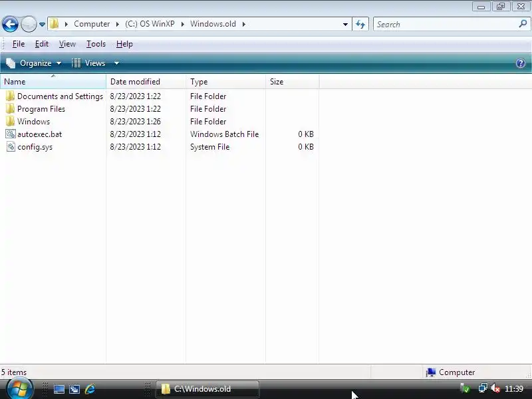Click the network tray icon
The height and width of the screenshot is (399, 532).
click(x=483, y=388)
